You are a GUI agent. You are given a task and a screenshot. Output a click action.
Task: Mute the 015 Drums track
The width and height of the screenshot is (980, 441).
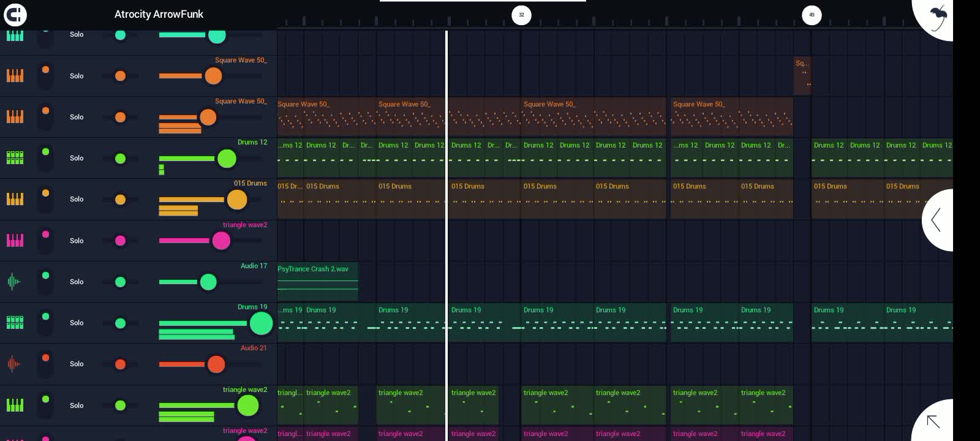(x=45, y=193)
